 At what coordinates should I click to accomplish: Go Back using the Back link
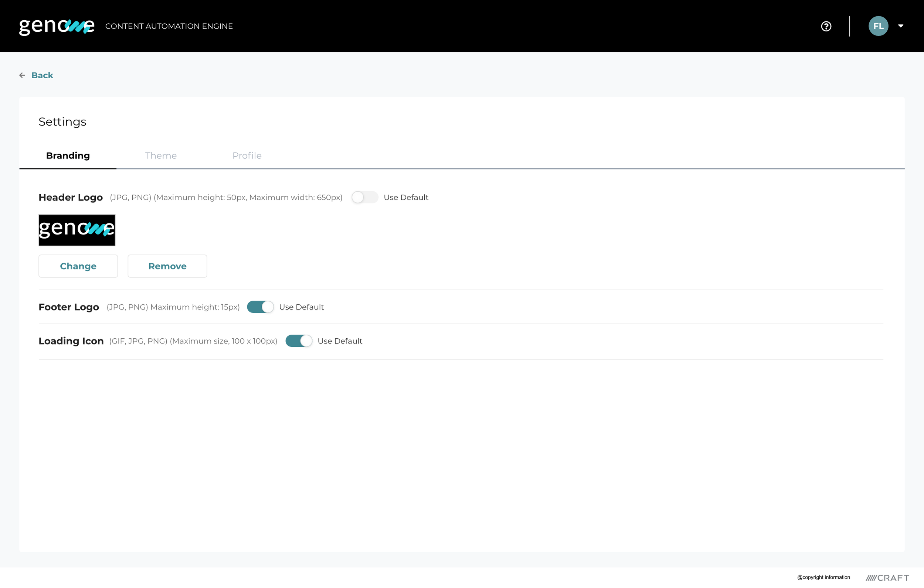42,75
